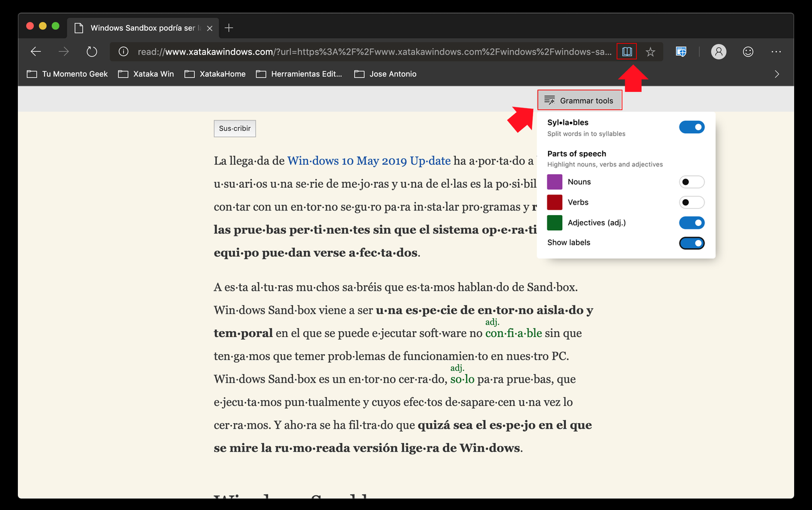Open the Tu Momento Geek bookmarks folder

tap(67, 74)
